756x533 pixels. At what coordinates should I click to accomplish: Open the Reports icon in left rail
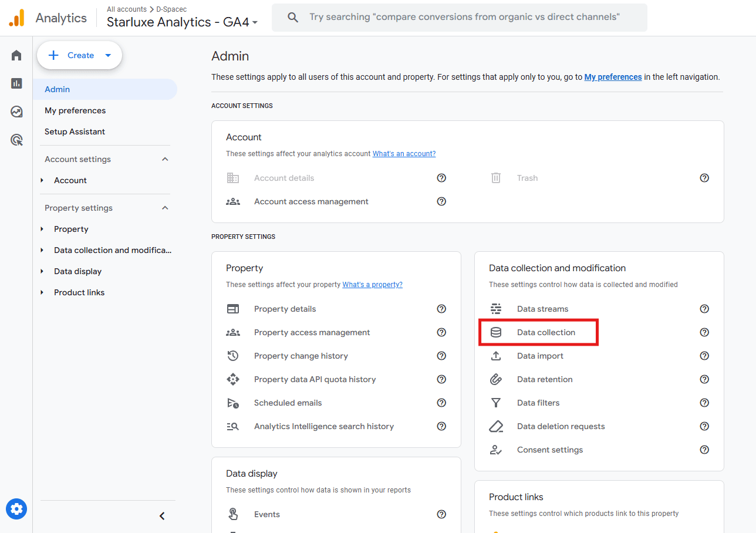pos(16,83)
